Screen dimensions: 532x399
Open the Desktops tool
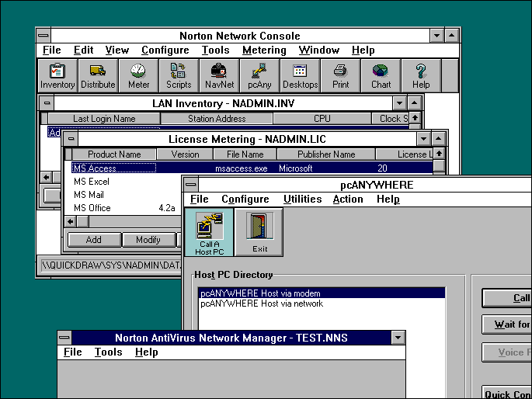(x=300, y=75)
